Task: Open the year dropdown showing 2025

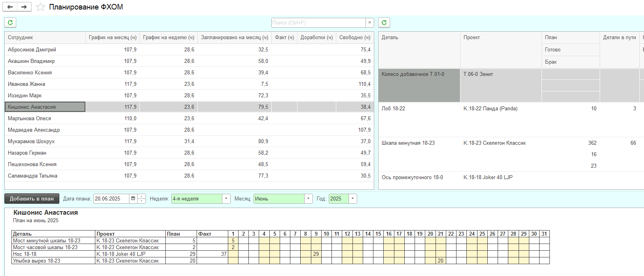Action: pos(352,198)
